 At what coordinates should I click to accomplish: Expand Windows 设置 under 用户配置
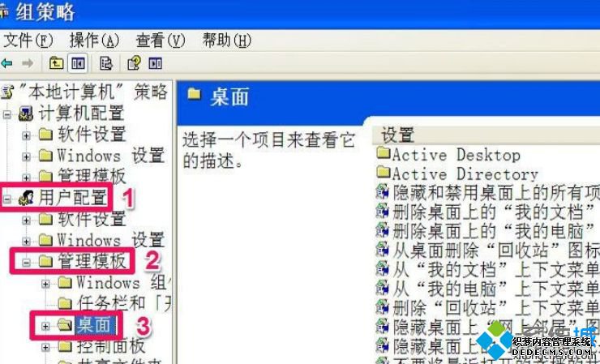point(26,241)
